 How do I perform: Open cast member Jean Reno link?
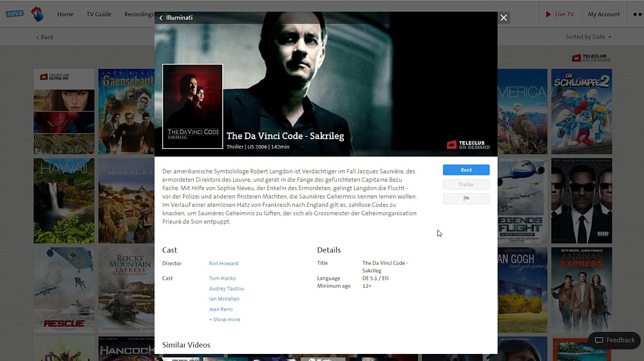220,309
